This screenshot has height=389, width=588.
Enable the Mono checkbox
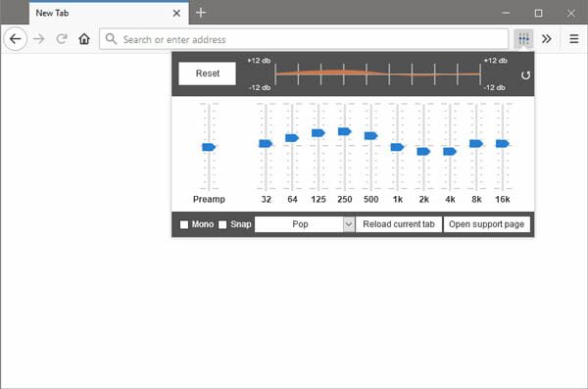click(x=184, y=224)
